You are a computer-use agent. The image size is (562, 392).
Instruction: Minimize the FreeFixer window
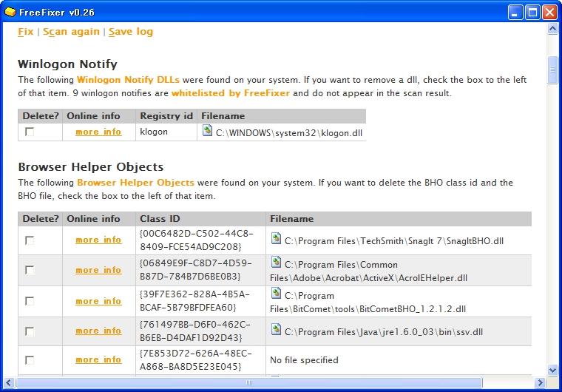click(x=515, y=12)
